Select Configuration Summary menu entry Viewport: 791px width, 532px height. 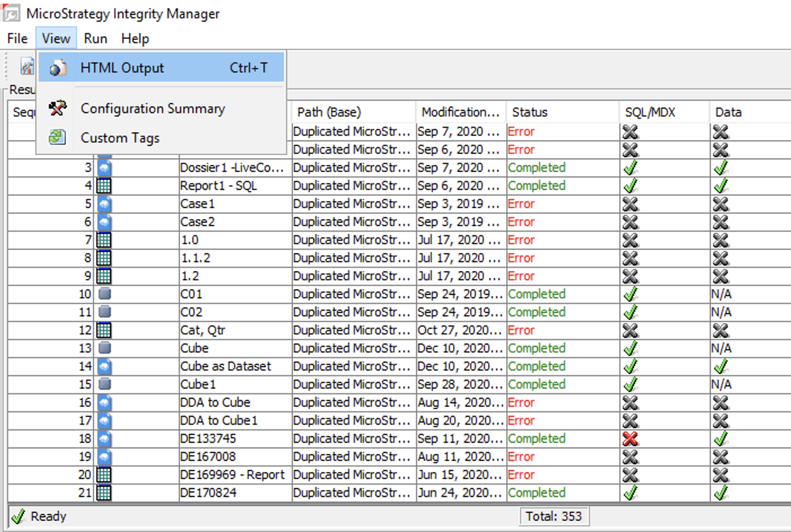point(153,108)
